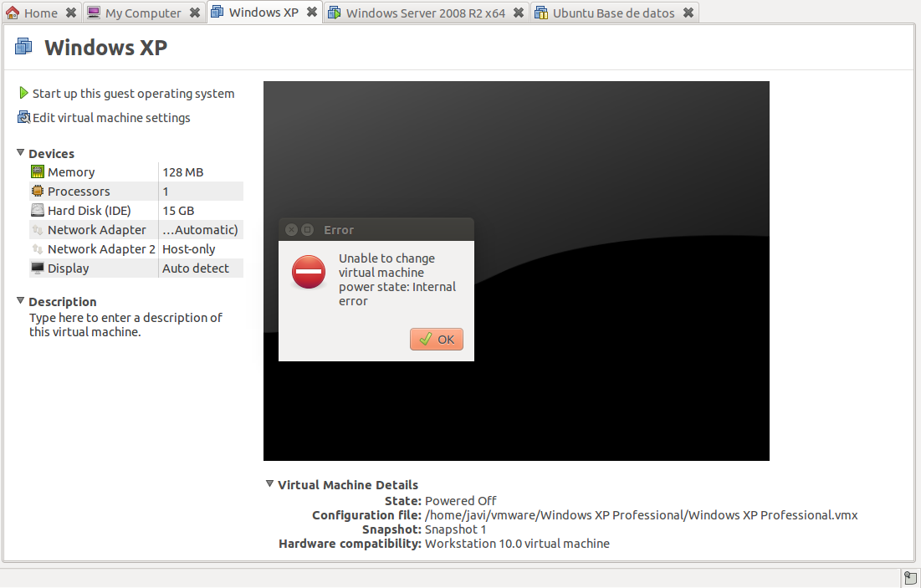This screenshot has width=921, height=588.
Task: Select the Hard Disk (IDE) icon
Action: pos(38,210)
